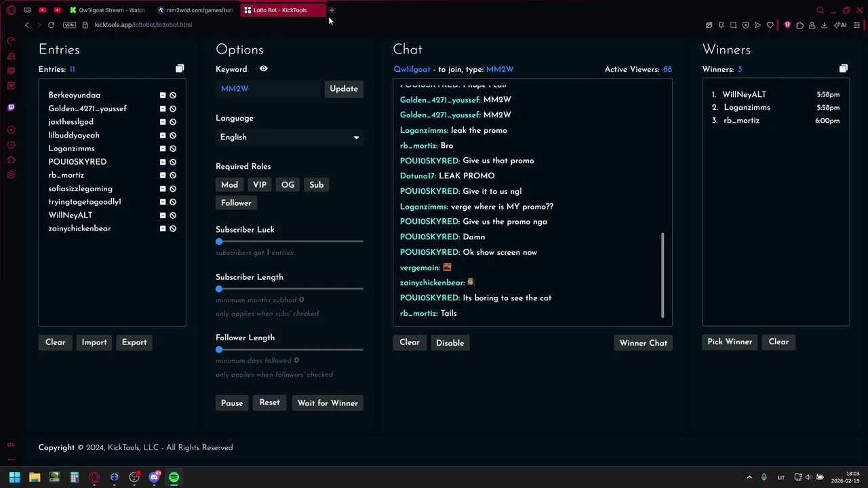
Task: Remove the Golden_4271_youssef entry with the minus icon
Action: [163, 108]
